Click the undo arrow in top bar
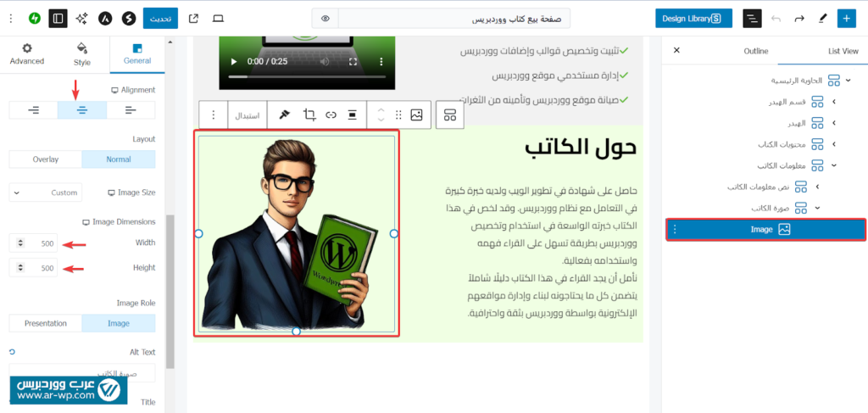This screenshot has width=868, height=413. coord(776,19)
